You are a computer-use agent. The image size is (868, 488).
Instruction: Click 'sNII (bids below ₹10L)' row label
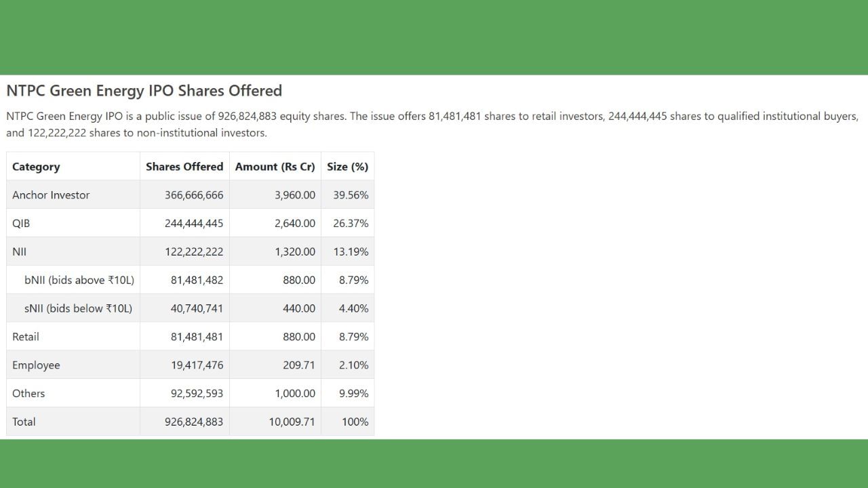pyautogui.click(x=79, y=308)
